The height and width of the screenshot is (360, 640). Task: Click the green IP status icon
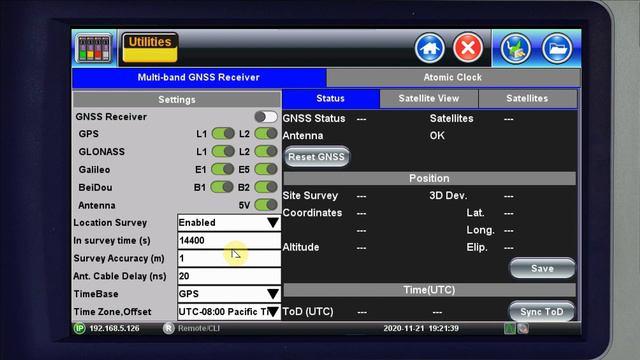coord(80,328)
